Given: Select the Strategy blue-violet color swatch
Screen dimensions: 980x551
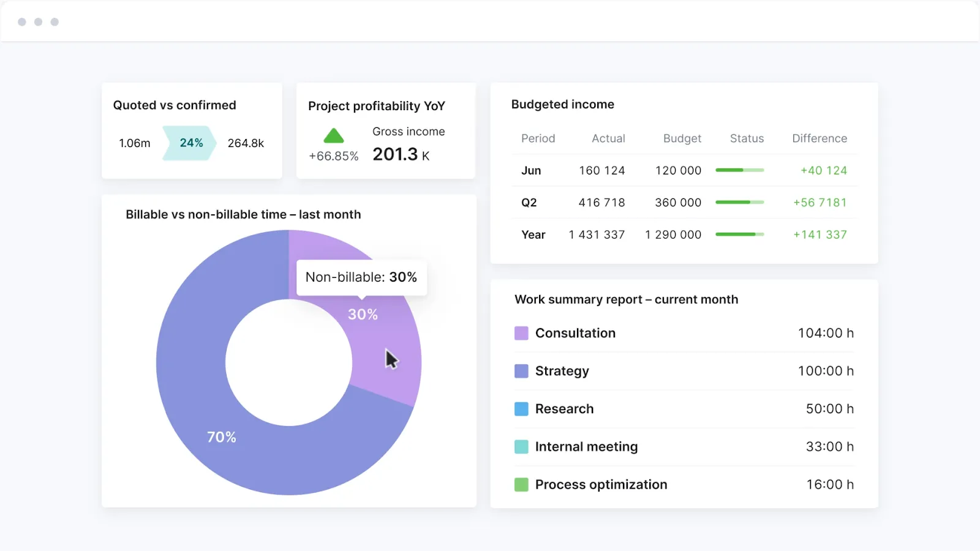Looking at the screenshot, I should click(x=521, y=371).
